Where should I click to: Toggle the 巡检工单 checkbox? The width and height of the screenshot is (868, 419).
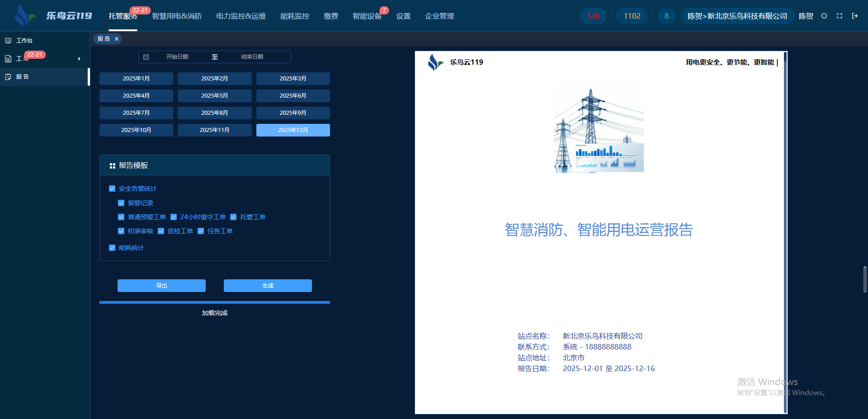tap(161, 231)
